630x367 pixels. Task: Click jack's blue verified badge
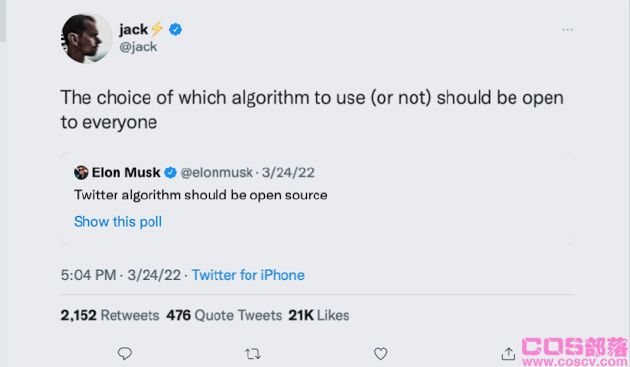click(x=175, y=29)
